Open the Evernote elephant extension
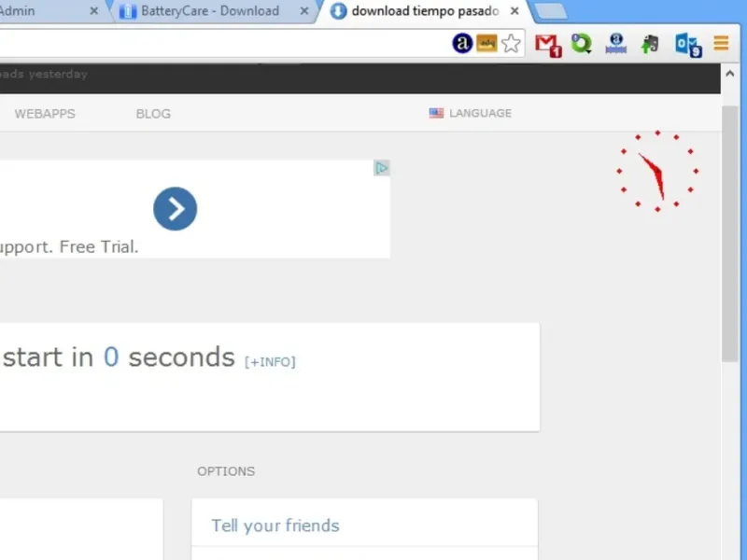Screen dimensions: 747x560 (650, 44)
